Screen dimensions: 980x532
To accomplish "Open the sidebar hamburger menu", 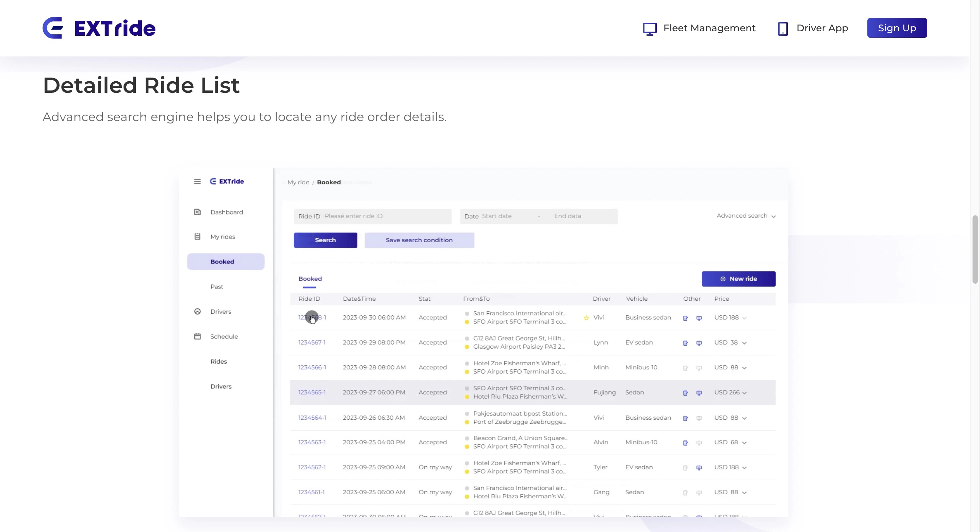I will coord(197,181).
